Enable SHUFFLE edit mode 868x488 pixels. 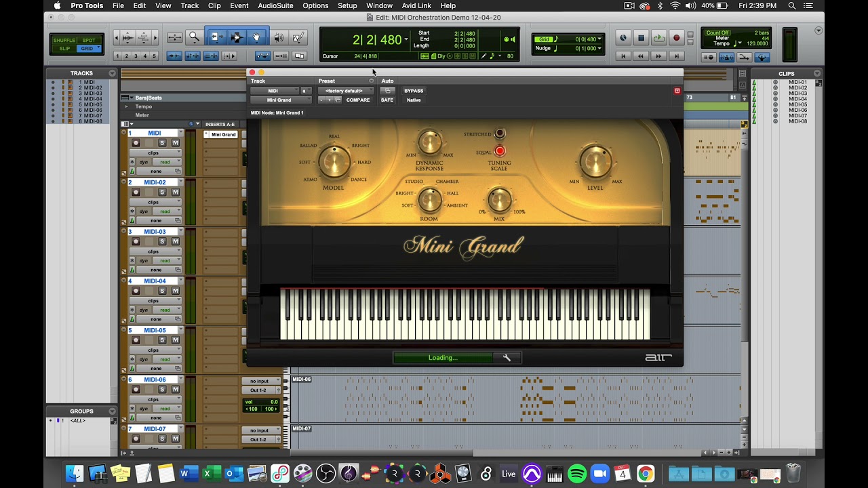64,40
